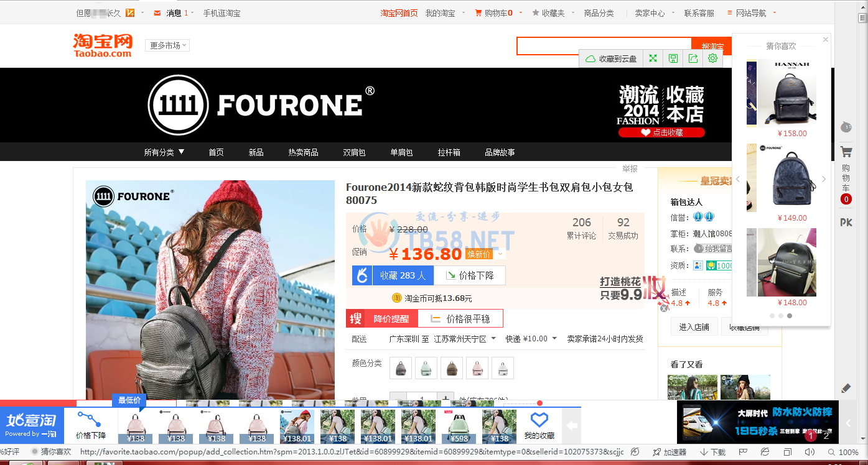Select the third carousel dot in 猜你喜欢
This screenshot has width=868, height=465.
tap(790, 316)
